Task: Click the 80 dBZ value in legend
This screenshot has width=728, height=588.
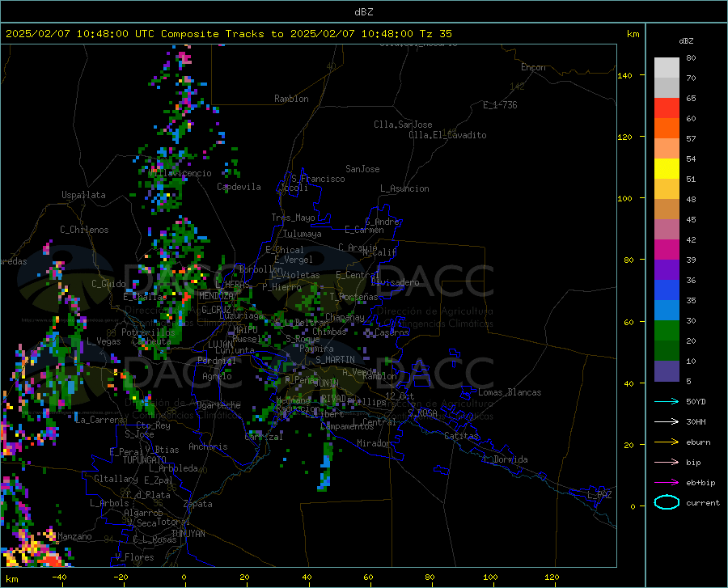Action: 691,58
